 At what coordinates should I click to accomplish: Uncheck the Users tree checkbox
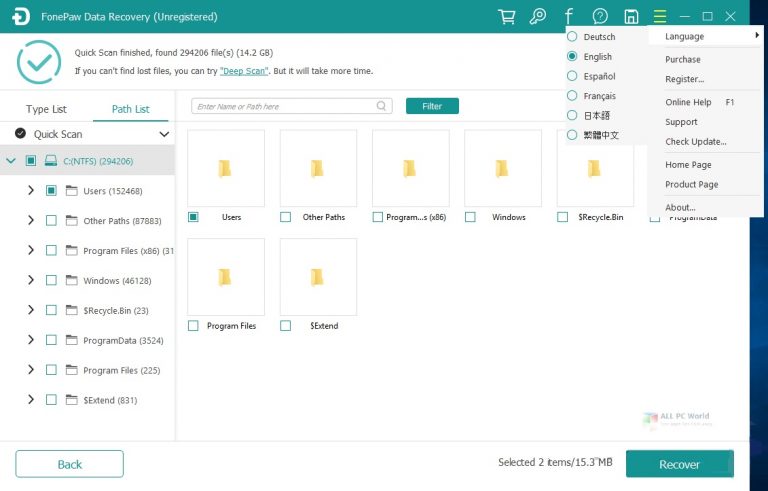(x=51, y=191)
